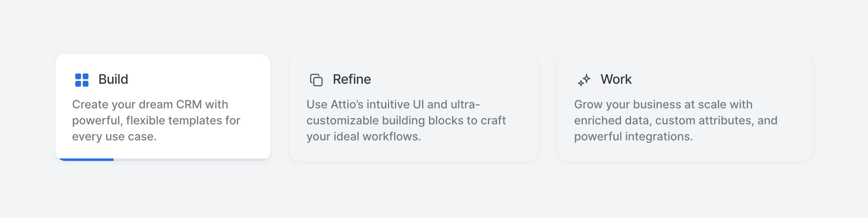The image size is (868, 218).
Task: Click the blue grid icon beside Build
Action: click(x=82, y=80)
